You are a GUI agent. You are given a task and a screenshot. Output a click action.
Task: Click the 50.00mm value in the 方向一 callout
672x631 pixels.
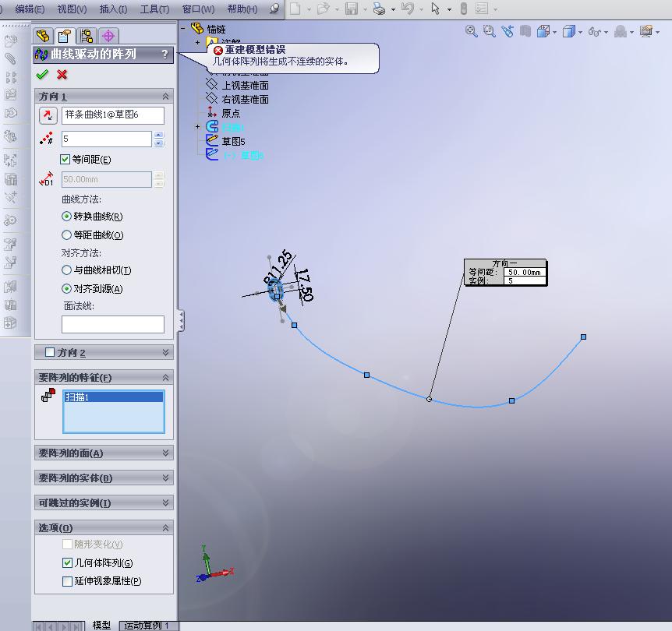pos(525,272)
